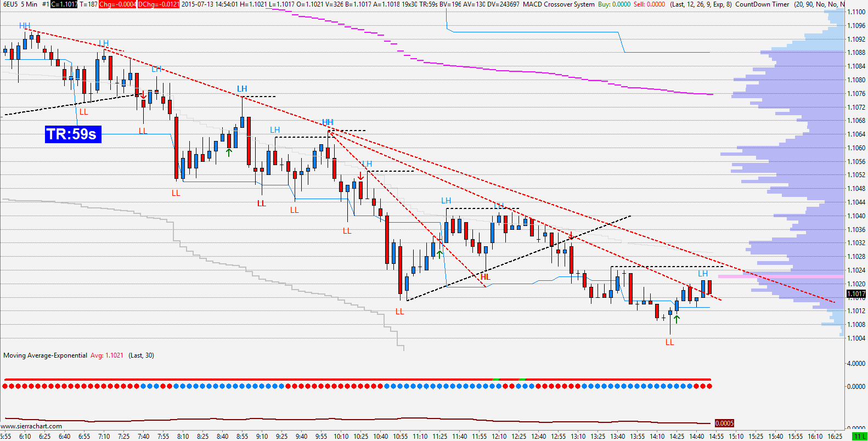The image size is (868, 441).
Task: Click the 15:10 time on the time axis
Action: pos(736,437)
